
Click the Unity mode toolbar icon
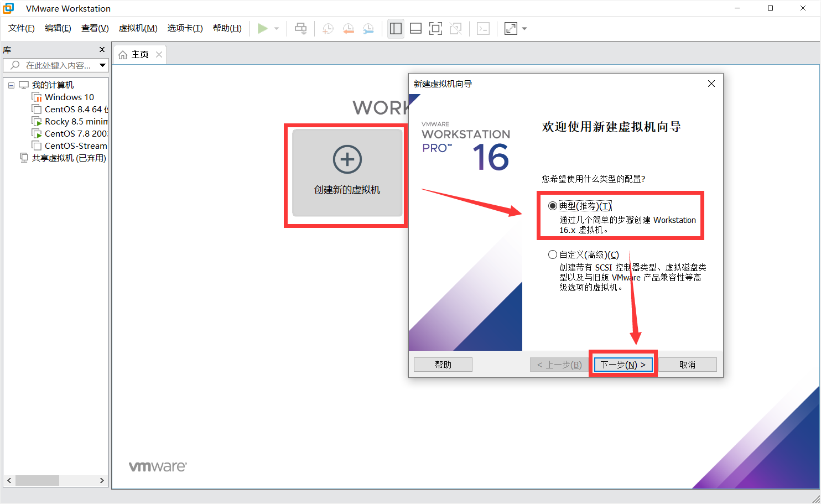click(x=455, y=29)
